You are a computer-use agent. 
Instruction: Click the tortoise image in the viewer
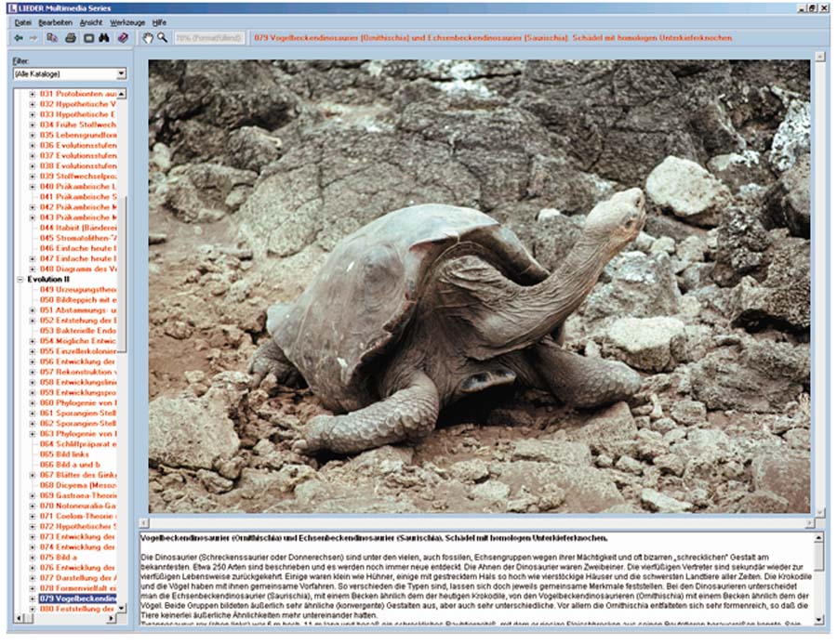pyautogui.click(x=479, y=286)
